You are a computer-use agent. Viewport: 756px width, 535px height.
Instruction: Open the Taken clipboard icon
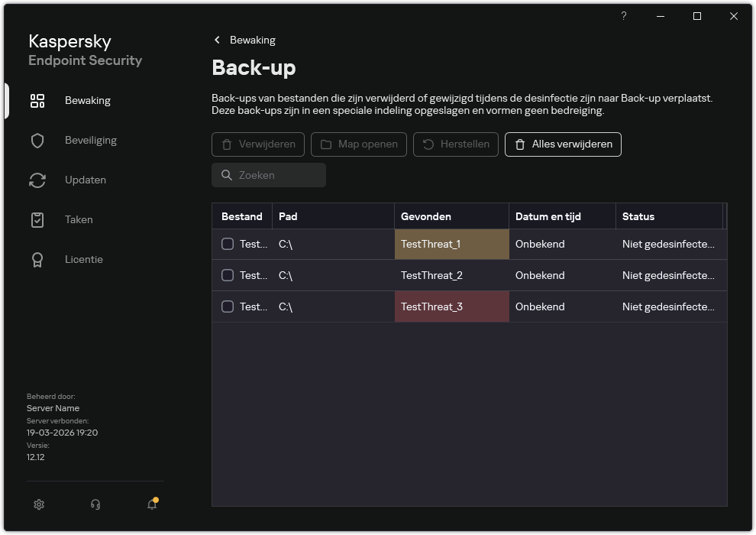point(37,219)
